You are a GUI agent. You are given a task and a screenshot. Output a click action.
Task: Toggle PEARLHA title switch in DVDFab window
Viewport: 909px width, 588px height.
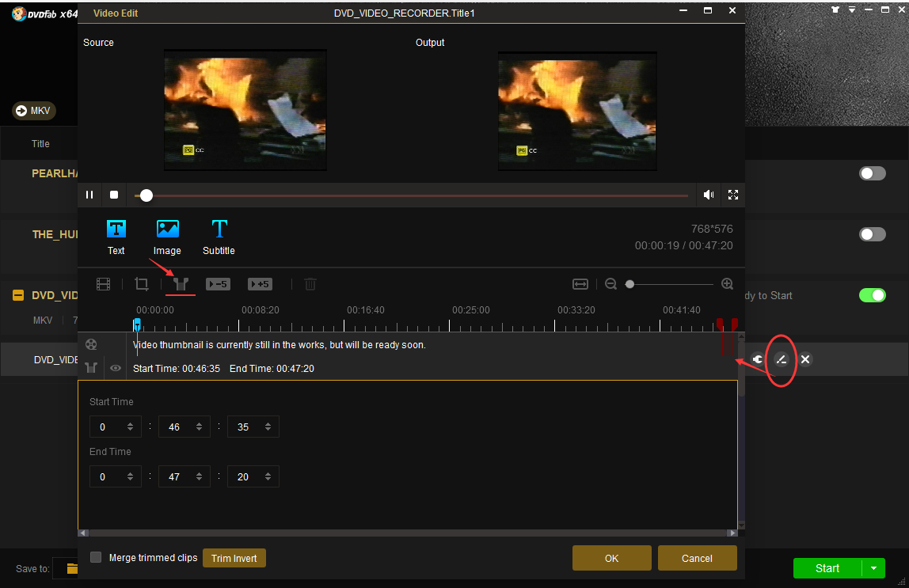pyautogui.click(x=873, y=174)
